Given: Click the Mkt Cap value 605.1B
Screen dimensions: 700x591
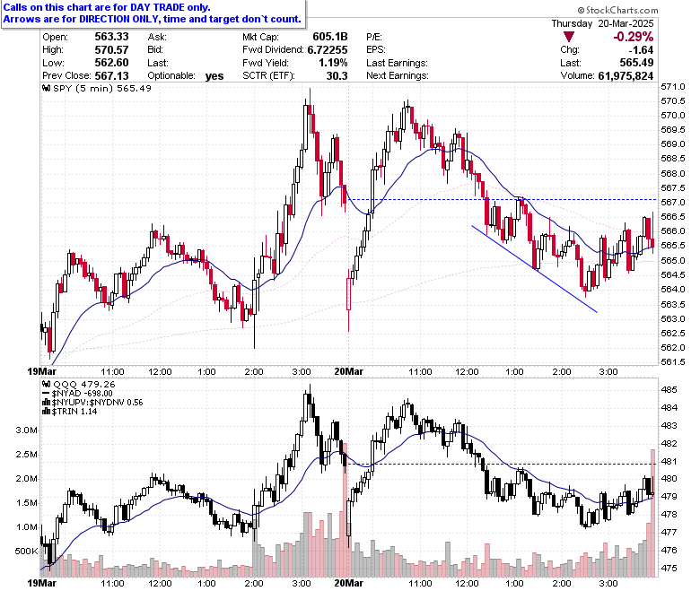Looking at the screenshot, I should pyautogui.click(x=330, y=37).
